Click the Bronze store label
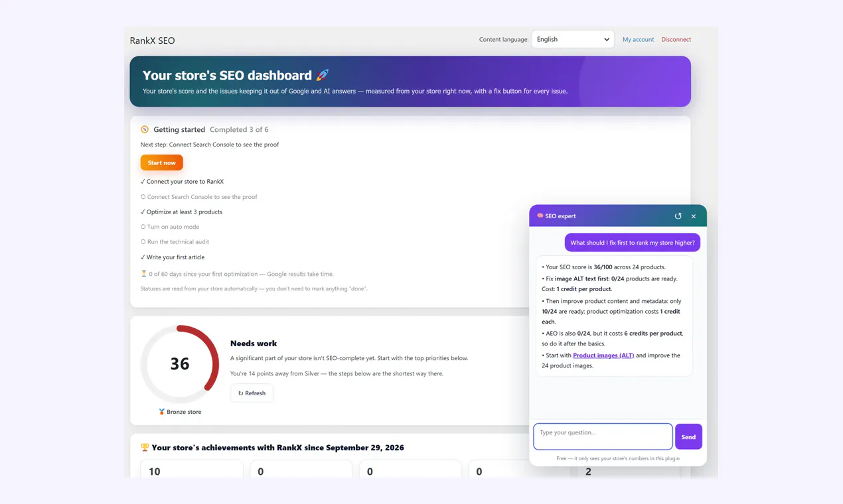Screen dimensions: 843x504 click(x=184, y=412)
